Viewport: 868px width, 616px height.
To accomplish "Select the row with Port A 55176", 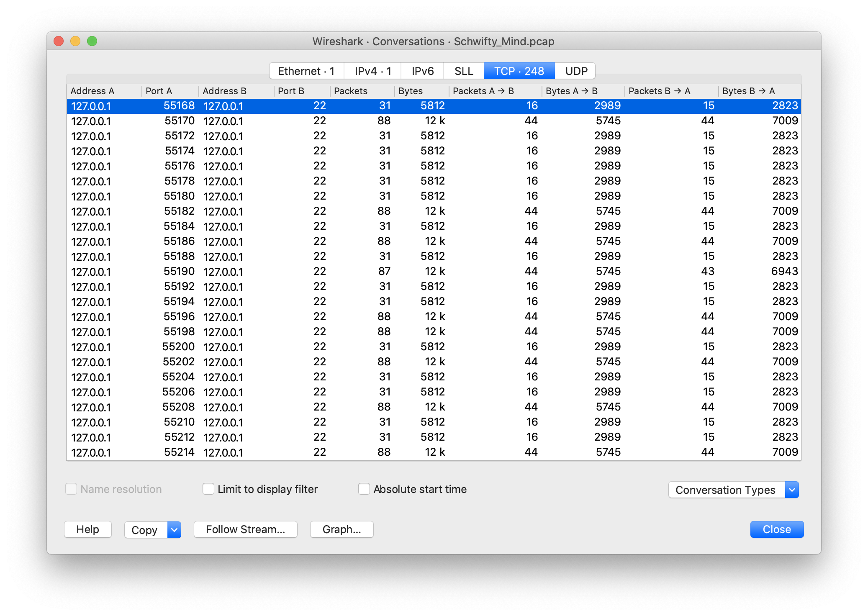I will tap(434, 166).
